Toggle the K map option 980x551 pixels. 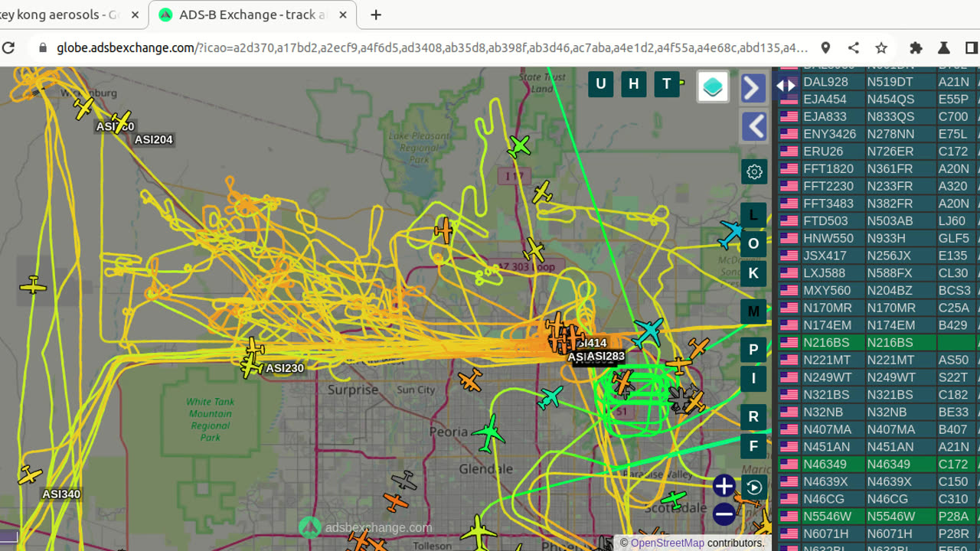(753, 273)
